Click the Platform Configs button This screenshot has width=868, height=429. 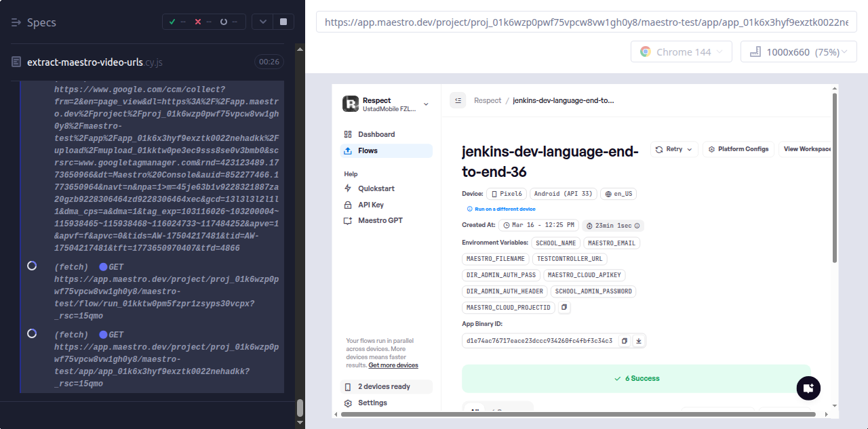[x=738, y=149]
